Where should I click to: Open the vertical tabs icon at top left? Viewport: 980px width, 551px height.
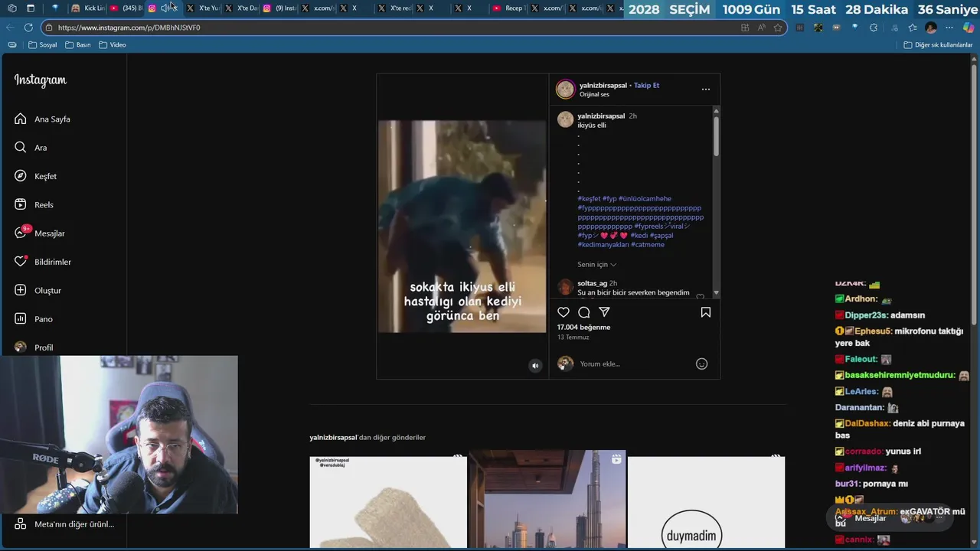point(31,8)
